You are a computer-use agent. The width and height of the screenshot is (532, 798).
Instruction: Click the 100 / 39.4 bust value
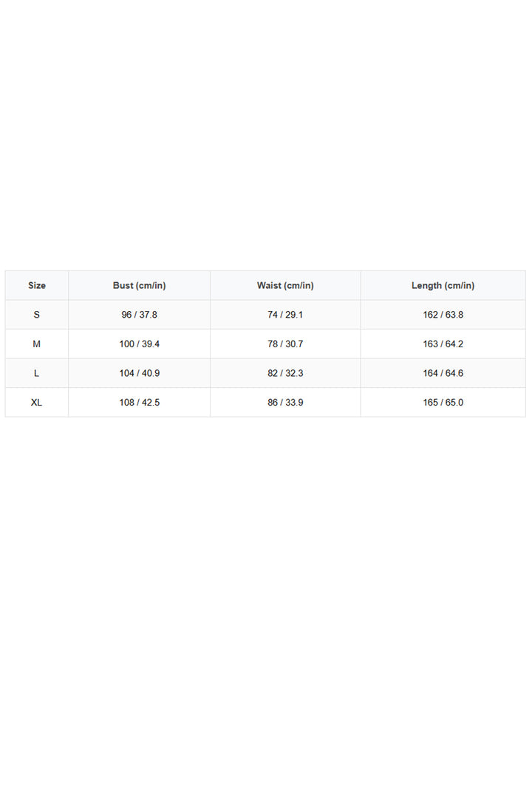click(140, 344)
